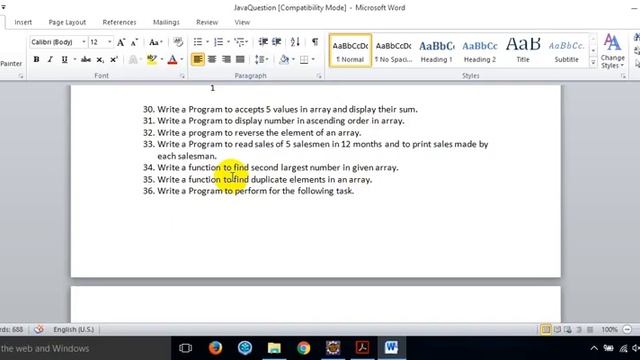Open the Font dialog launcher
This screenshot has height=360, width=640.
tap(182, 76)
